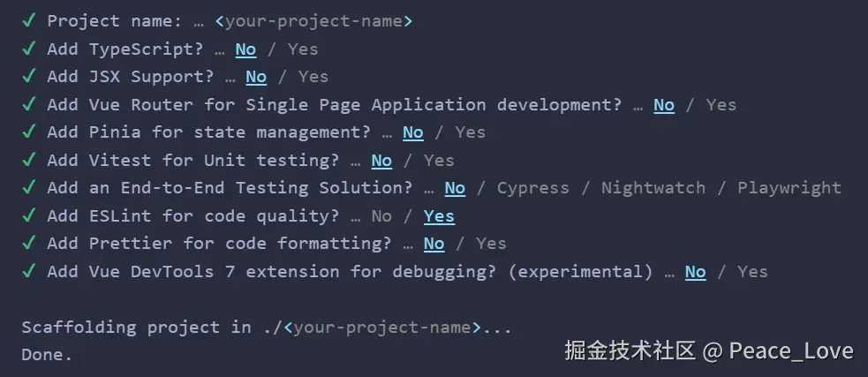Image resolution: width=868 pixels, height=377 pixels.
Task: Click the checkmark next to Add Pinia
Action: click(29, 132)
